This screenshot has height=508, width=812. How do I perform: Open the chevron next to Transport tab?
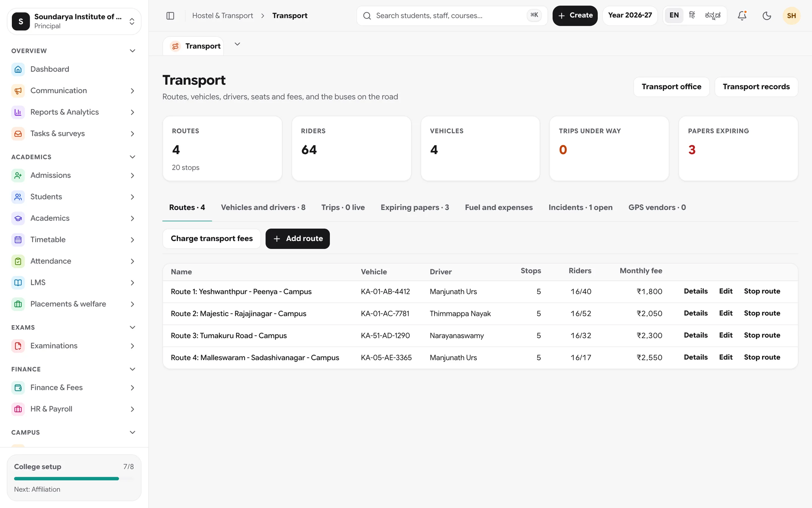pos(237,44)
